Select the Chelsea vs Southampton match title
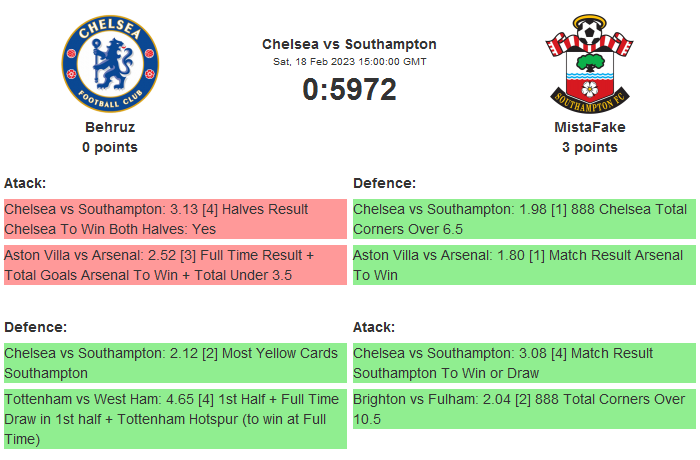The width and height of the screenshot is (700, 460). click(x=349, y=44)
